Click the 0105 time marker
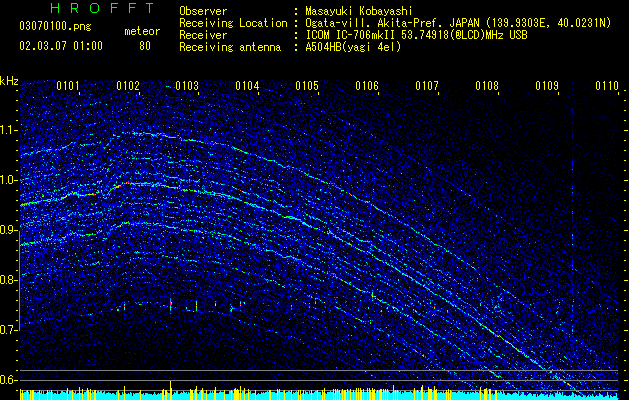Screen dimensions: 629x400 click(x=307, y=86)
